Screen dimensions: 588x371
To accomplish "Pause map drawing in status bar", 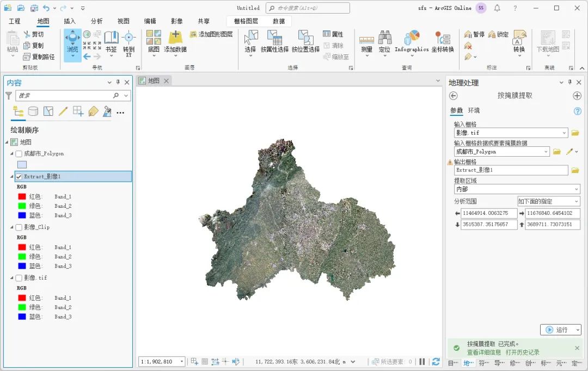I will pyautogui.click(x=422, y=362).
